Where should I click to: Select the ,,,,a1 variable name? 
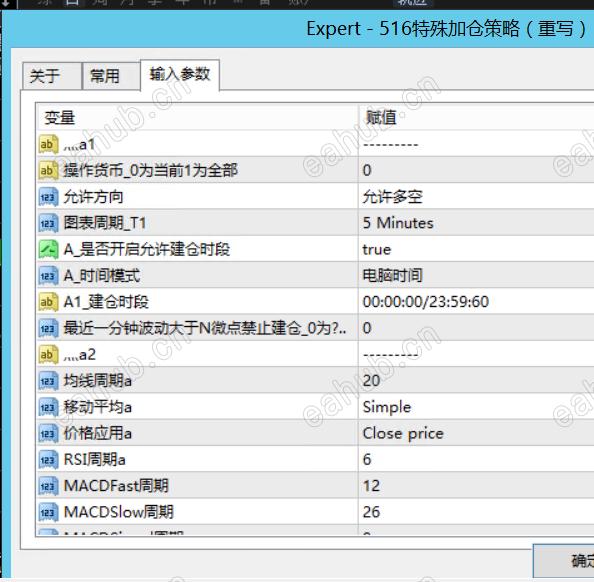[x=79, y=144]
